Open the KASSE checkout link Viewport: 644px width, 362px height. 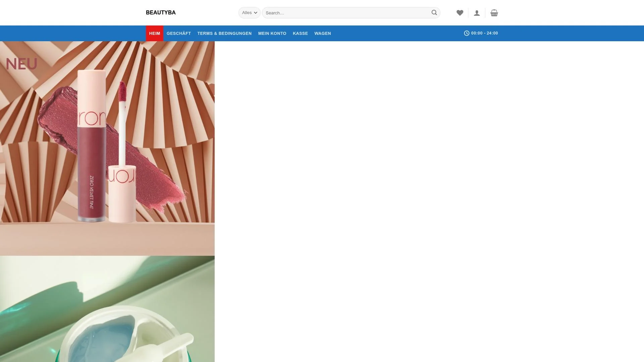point(300,33)
